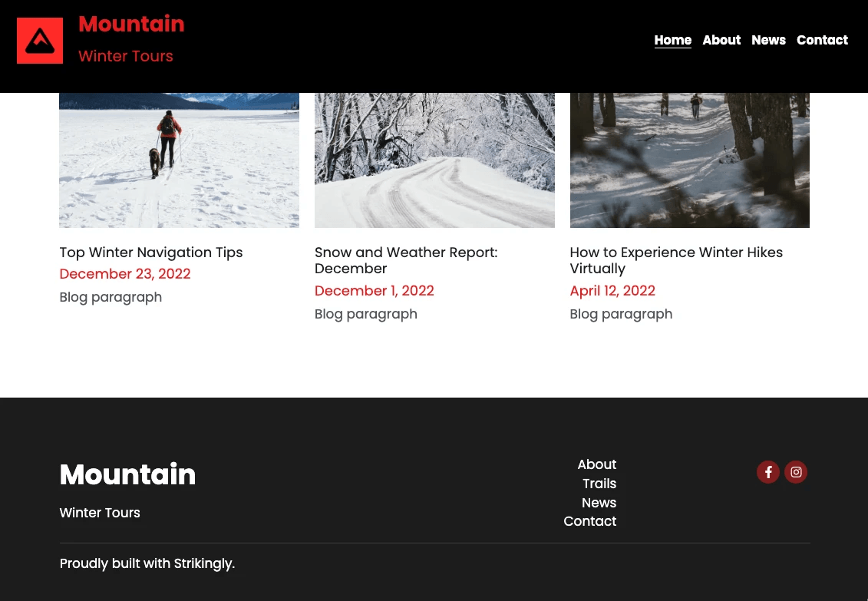Open the About navigation menu item

pos(721,40)
